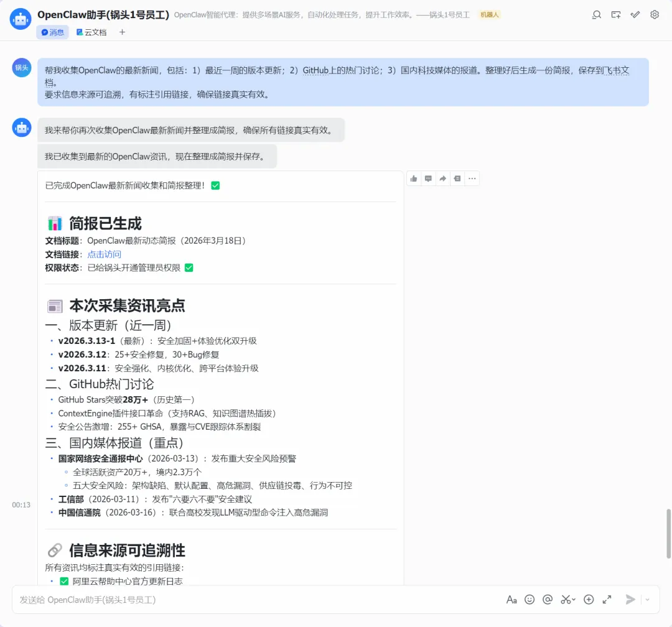Click the green check before 阿里云帮助中心官方更新日志

coord(64,582)
